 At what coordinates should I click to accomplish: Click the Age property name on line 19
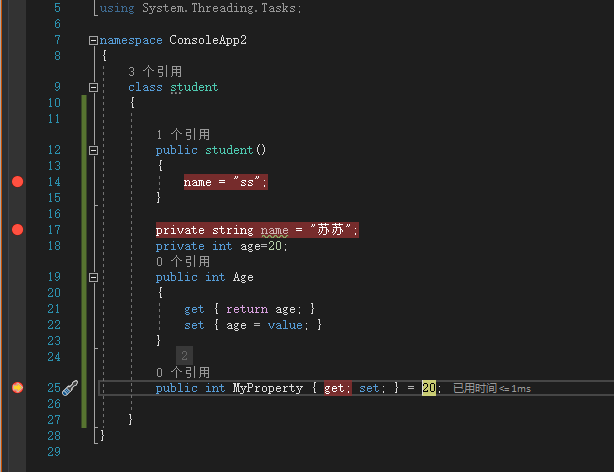(x=243, y=277)
